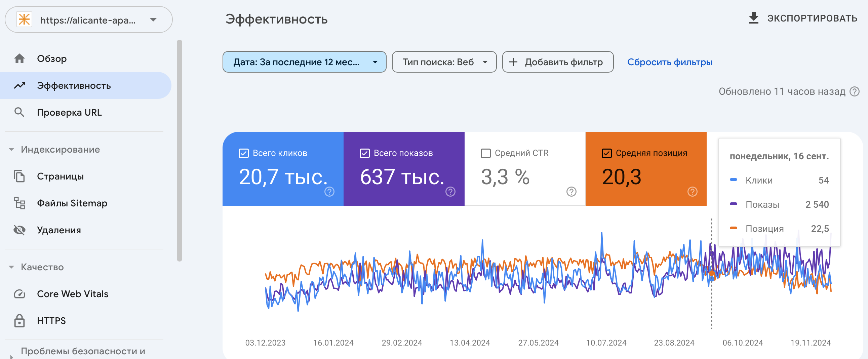Click the Обзор home icon
The image size is (868, 359).
(x=19, y=58)
